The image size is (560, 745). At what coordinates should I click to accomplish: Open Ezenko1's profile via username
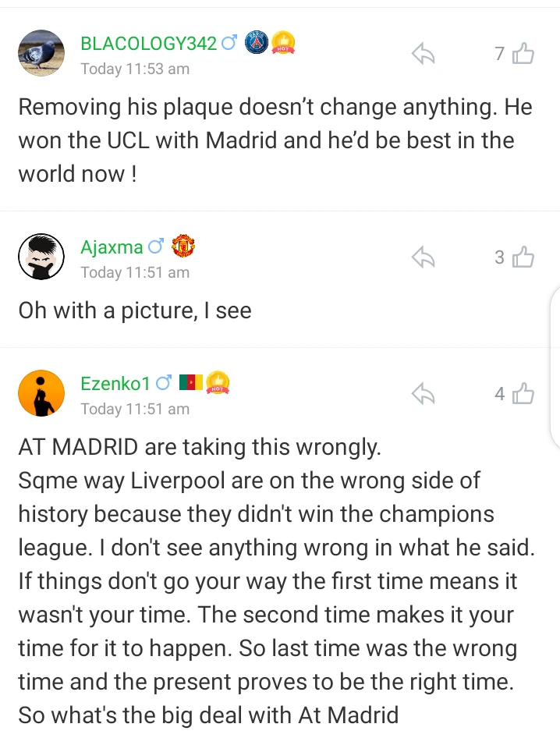115,383
